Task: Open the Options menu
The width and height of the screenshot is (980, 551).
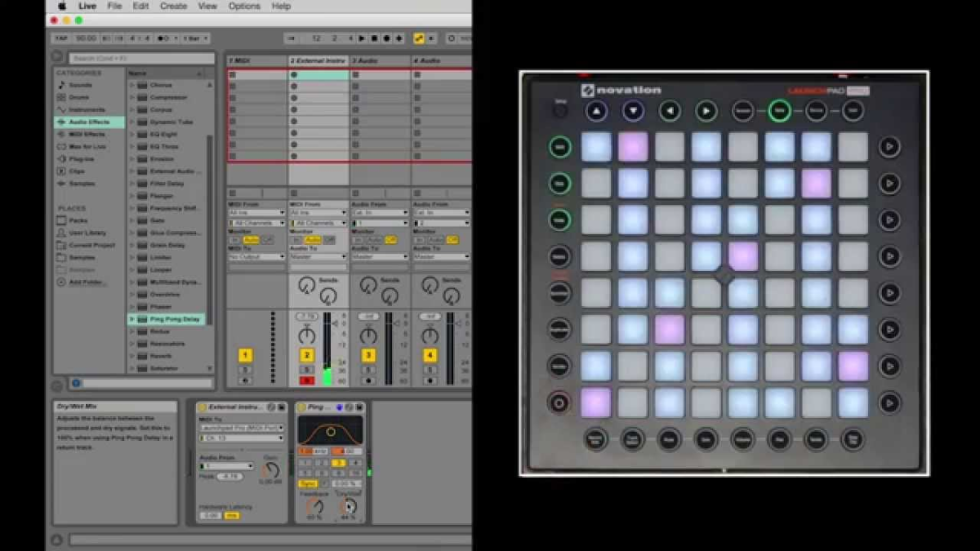Action: coord(243,6)
